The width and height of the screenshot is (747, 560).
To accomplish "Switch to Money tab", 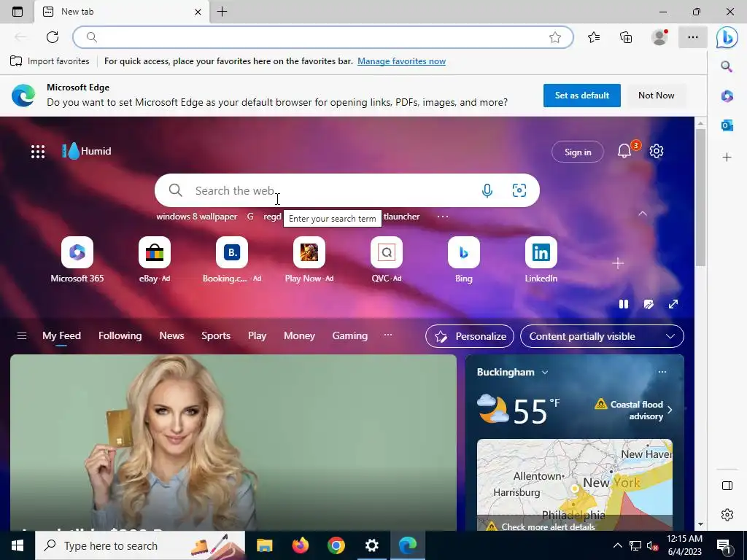I will (299, 335).
